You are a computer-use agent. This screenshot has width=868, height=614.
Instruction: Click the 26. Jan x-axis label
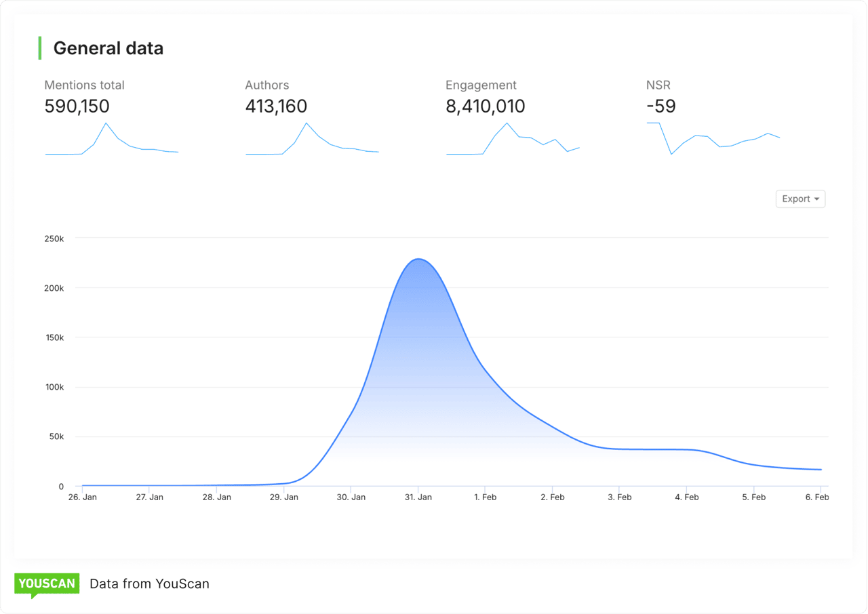83,497
